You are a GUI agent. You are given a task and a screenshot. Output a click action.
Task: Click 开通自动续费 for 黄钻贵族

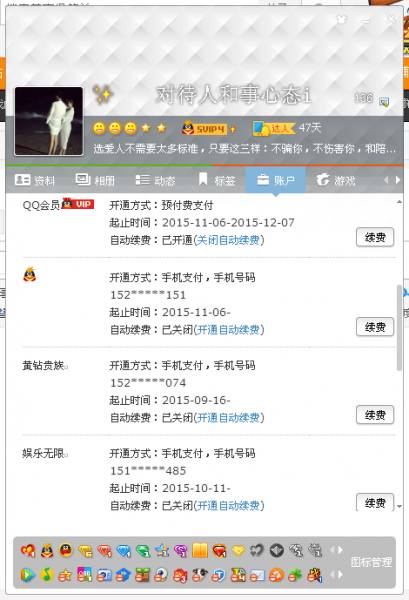pyautogui.click(x=228, y=418)
